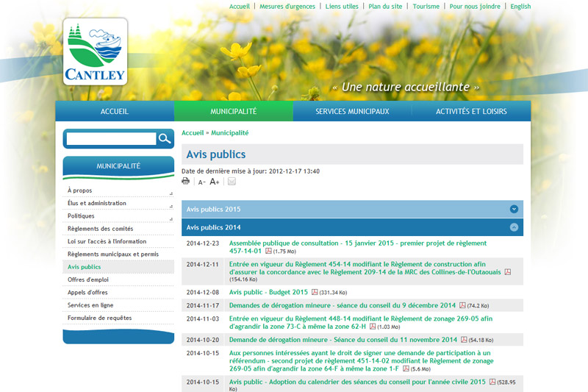Open Tourisme top link
This screenshot has width=588, height=392.
click(x=426, y=7)
